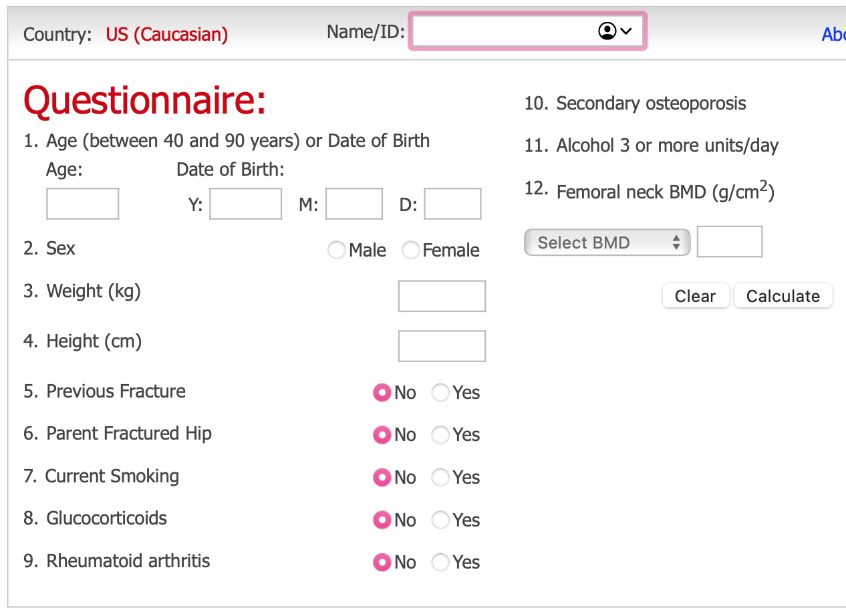Image resolution: width=846 pixels, height=616 pixels.
Task: Focus the birth day D field
Action: [452, 204]
